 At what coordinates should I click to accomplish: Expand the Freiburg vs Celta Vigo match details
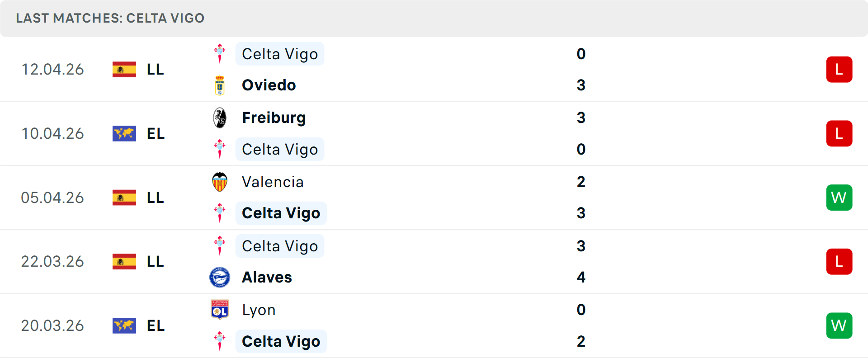click(434, 133)
